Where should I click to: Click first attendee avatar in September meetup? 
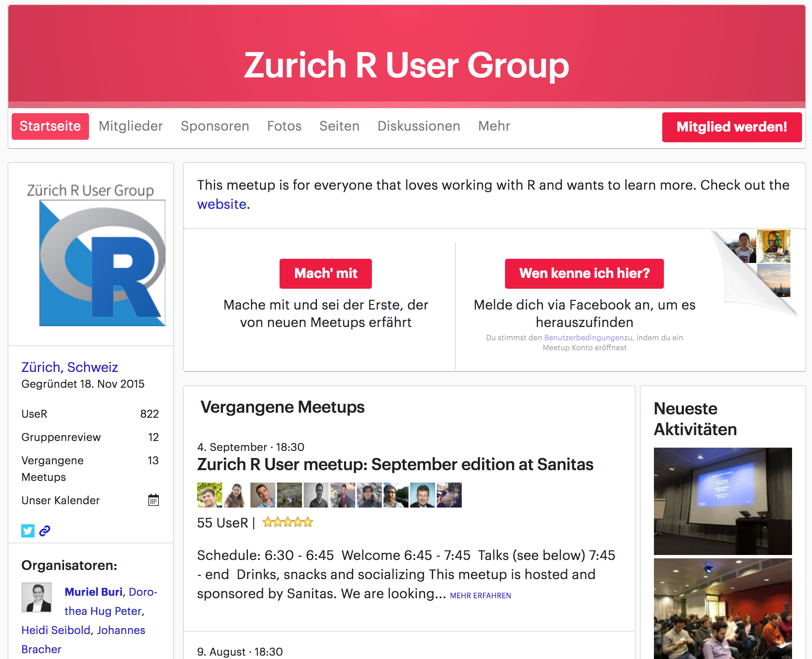tap(209, 495)
